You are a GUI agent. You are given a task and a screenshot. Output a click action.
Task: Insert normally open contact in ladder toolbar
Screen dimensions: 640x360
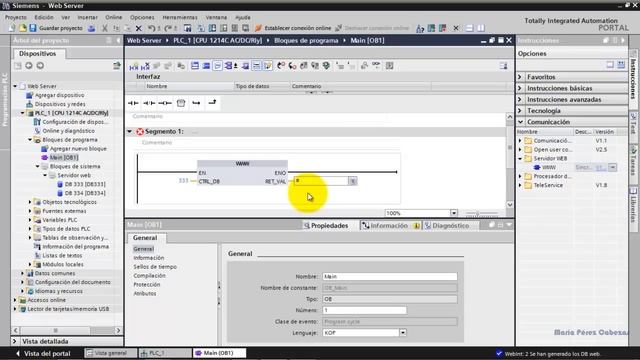click(x=133, y=103)
